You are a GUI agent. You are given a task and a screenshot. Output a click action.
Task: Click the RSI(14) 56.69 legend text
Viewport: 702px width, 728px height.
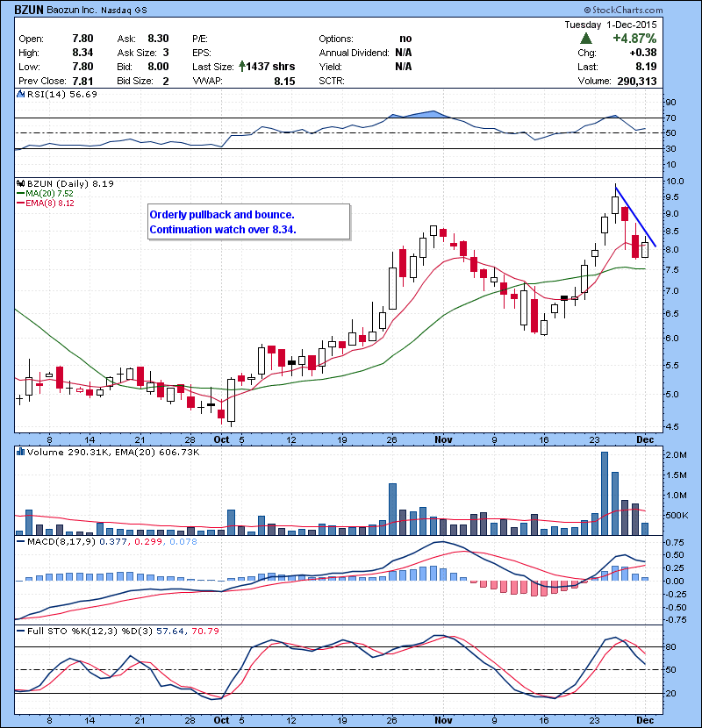pos(61,94)
